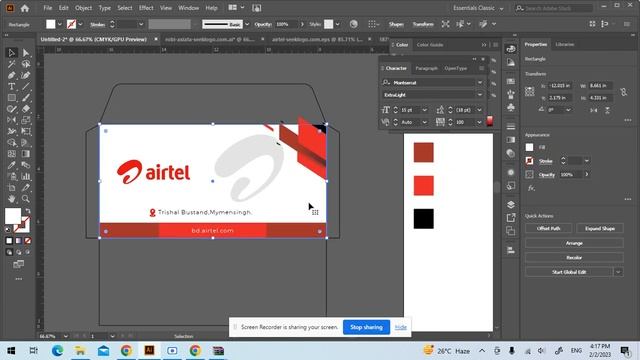Screen dimensions: 640x360
Task: Select the Lasso tool
Action: (x=26, y=64)
